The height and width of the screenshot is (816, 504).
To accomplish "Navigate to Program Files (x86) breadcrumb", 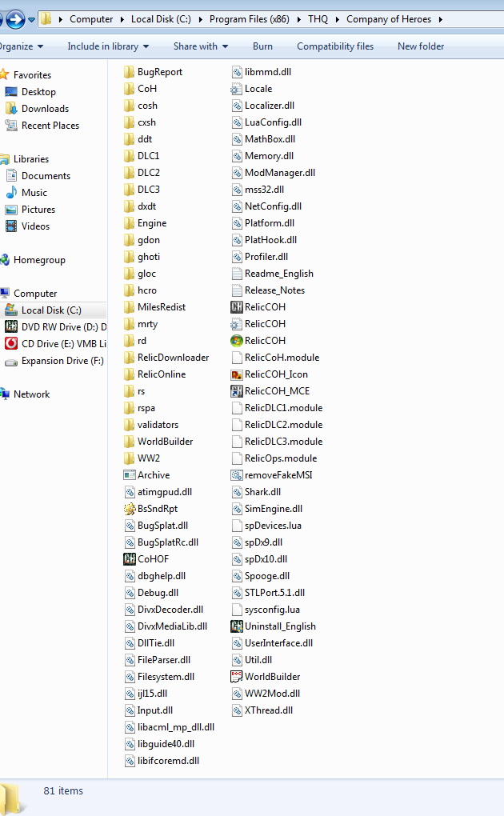I will tap(250, 19).
